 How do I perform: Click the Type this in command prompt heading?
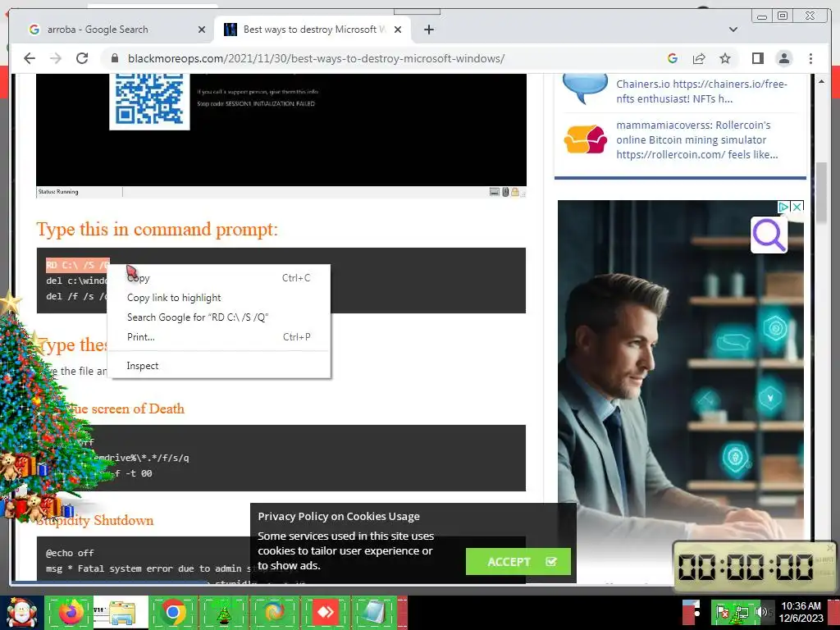(x=157, y=230)
